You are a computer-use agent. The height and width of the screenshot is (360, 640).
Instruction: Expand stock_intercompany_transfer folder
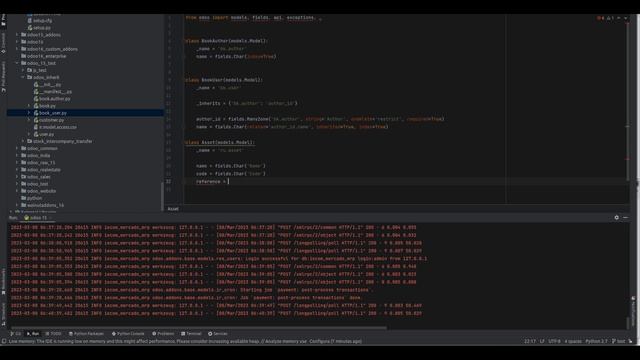point(23,141)
